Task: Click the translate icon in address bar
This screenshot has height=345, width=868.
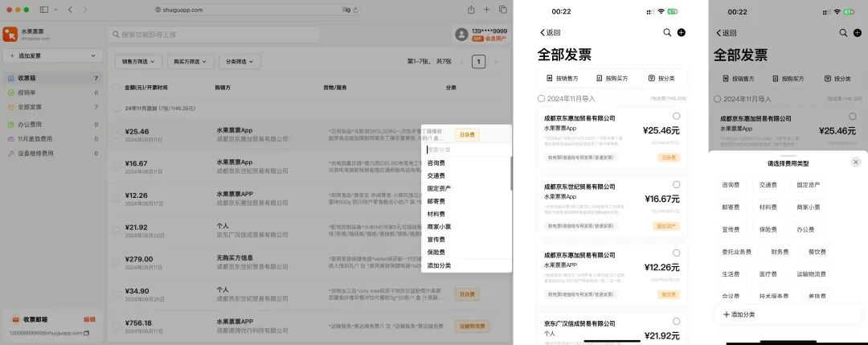Action: tap(346, 10)
